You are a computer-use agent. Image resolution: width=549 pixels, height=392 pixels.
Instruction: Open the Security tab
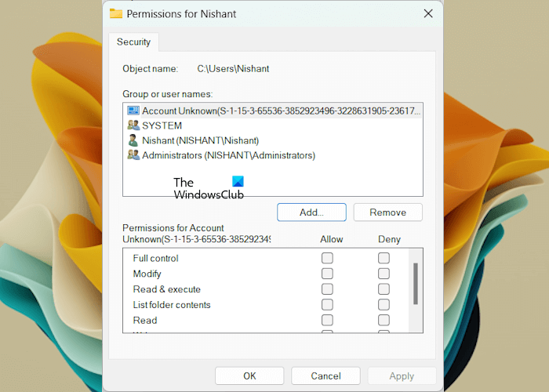(x=133, y=42)
